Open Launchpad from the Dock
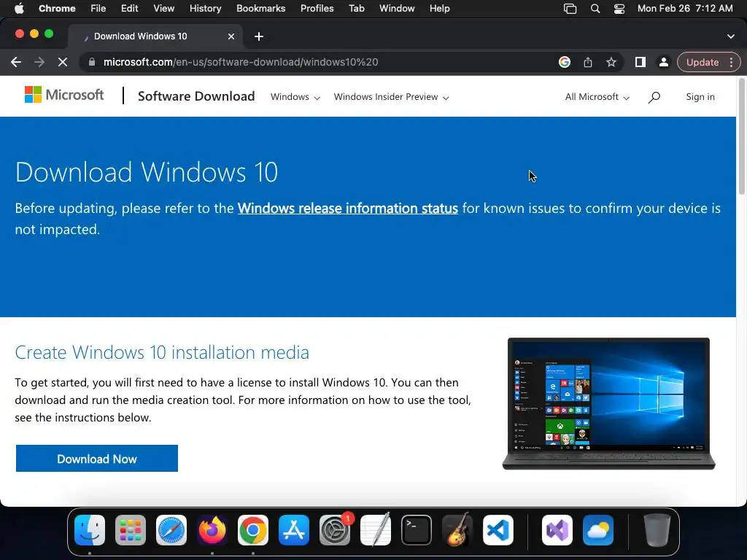 point(131,530)
